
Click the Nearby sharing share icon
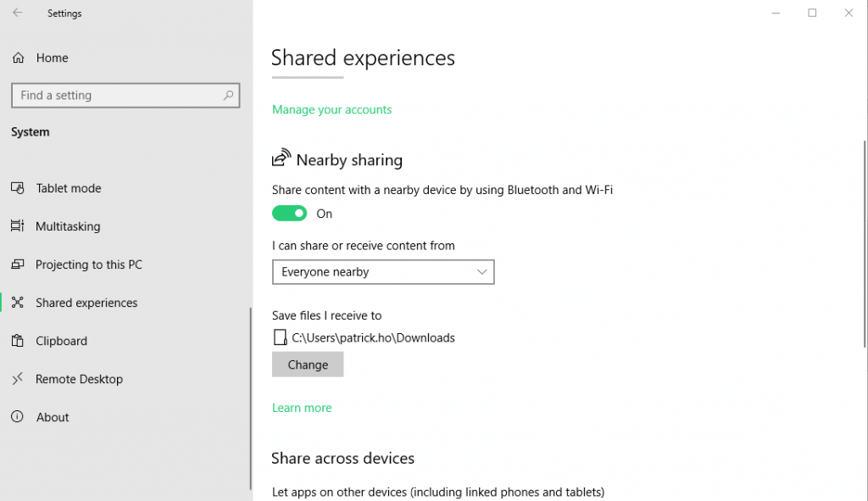(281, 156)
